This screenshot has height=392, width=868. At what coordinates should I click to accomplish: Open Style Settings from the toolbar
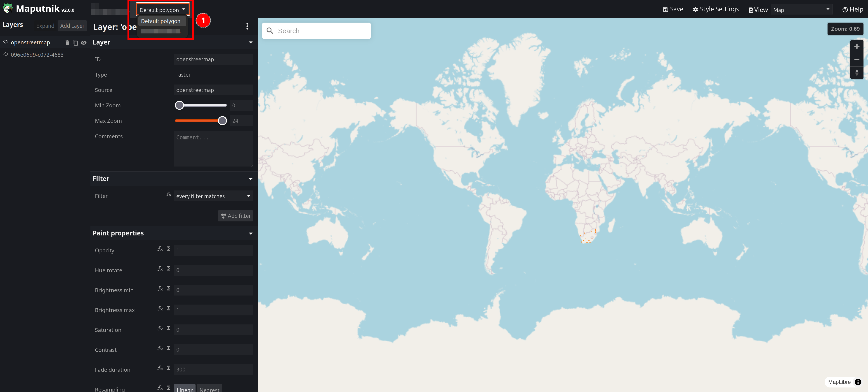click(716, 9)
